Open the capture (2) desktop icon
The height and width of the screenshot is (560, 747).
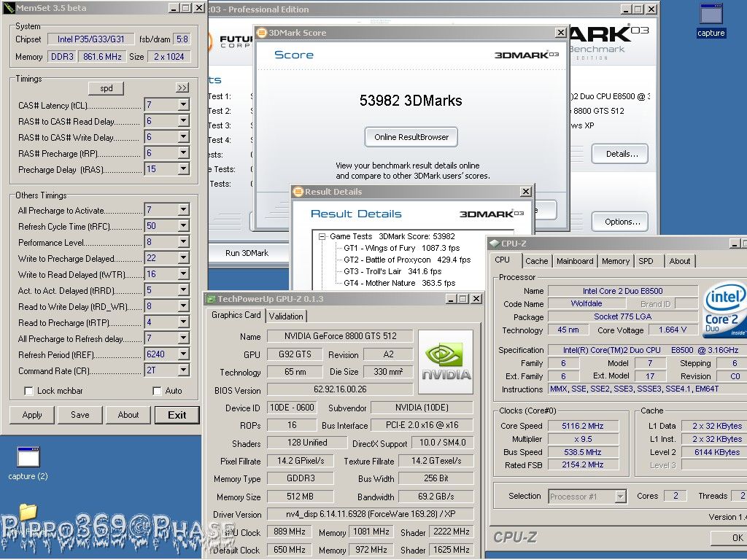coord(28,463)
